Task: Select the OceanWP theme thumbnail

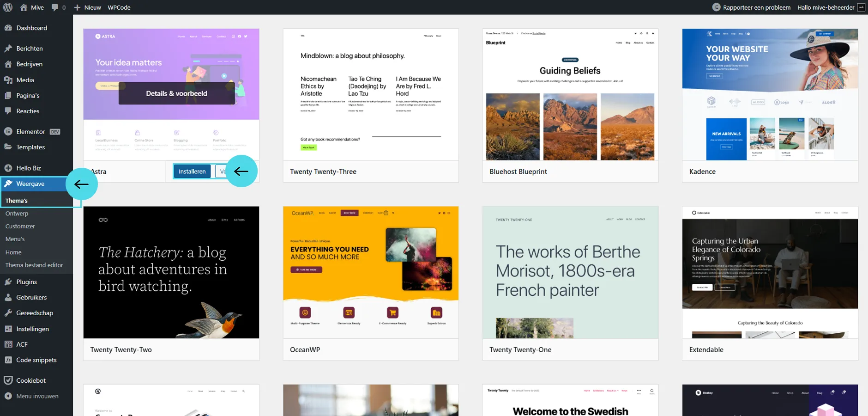Action: 371,272
